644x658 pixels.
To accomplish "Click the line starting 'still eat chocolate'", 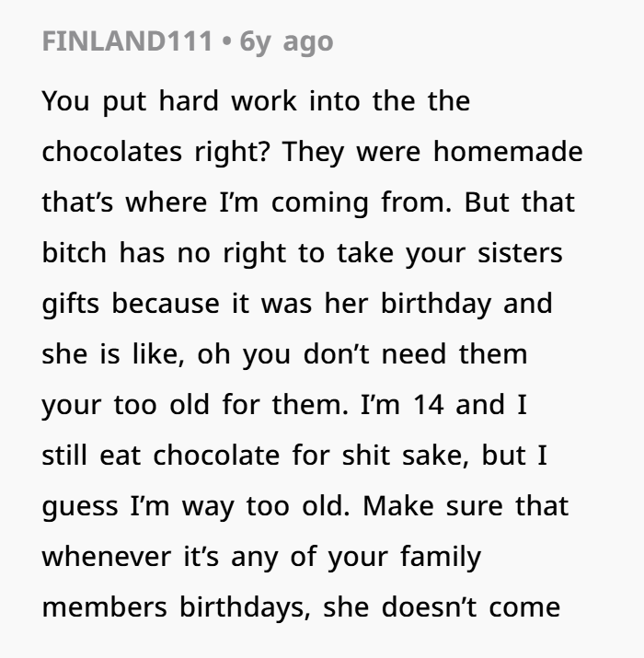I will coord(294,456).
